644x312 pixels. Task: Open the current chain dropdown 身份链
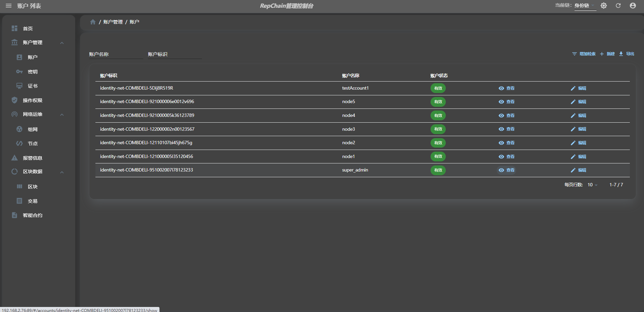click(x=585, y=6)
